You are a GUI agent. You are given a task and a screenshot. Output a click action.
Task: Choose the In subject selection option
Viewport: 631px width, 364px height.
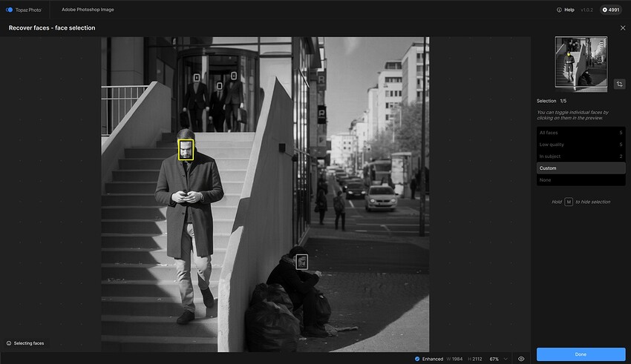click(581, 156)
